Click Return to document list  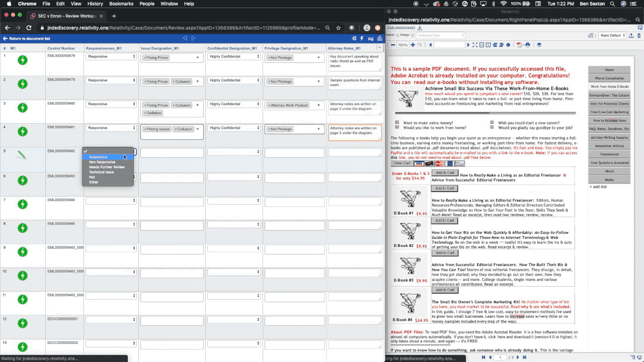coord(27,39)
